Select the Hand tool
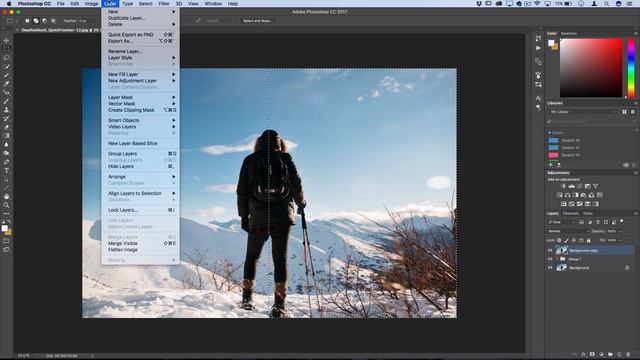This screenshot has height=360, width=640. coord(6,196)
